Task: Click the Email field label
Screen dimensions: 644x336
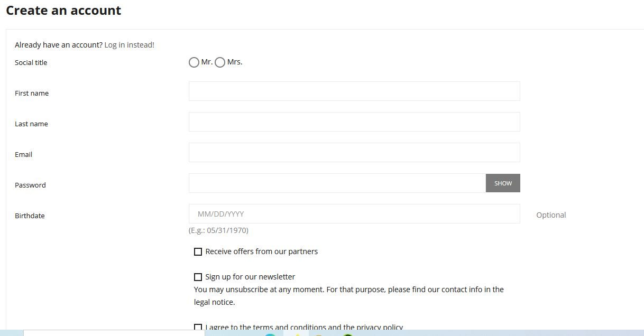Action: 23,154
